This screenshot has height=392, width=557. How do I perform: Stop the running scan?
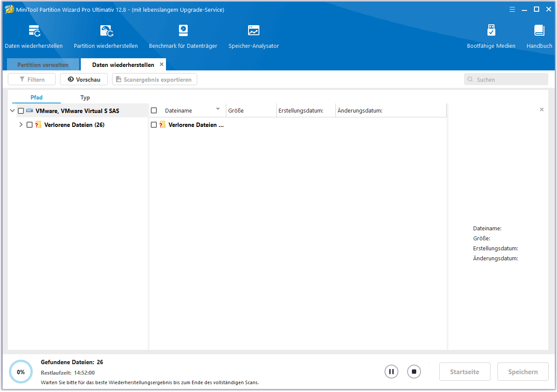click(414, 372)
